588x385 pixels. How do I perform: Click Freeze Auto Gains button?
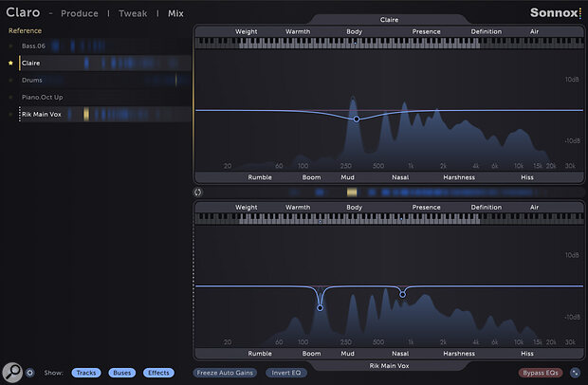225,373
